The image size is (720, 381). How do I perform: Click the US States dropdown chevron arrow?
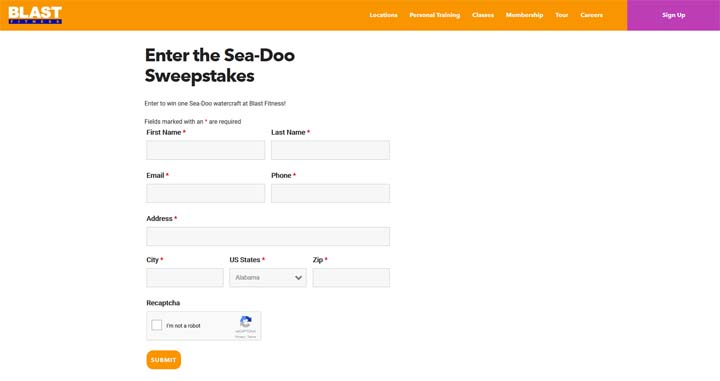click(x=298, y=278)
